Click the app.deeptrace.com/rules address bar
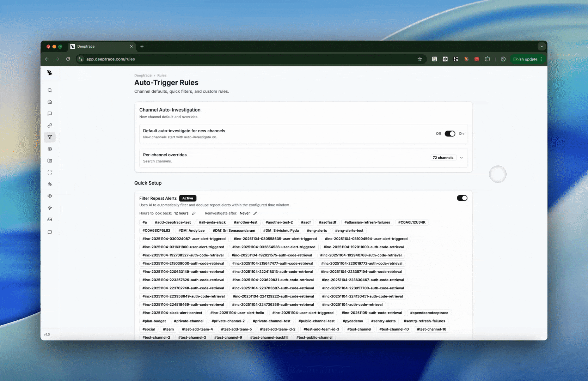This screenshot has height=381, width=588. [247, 59]
